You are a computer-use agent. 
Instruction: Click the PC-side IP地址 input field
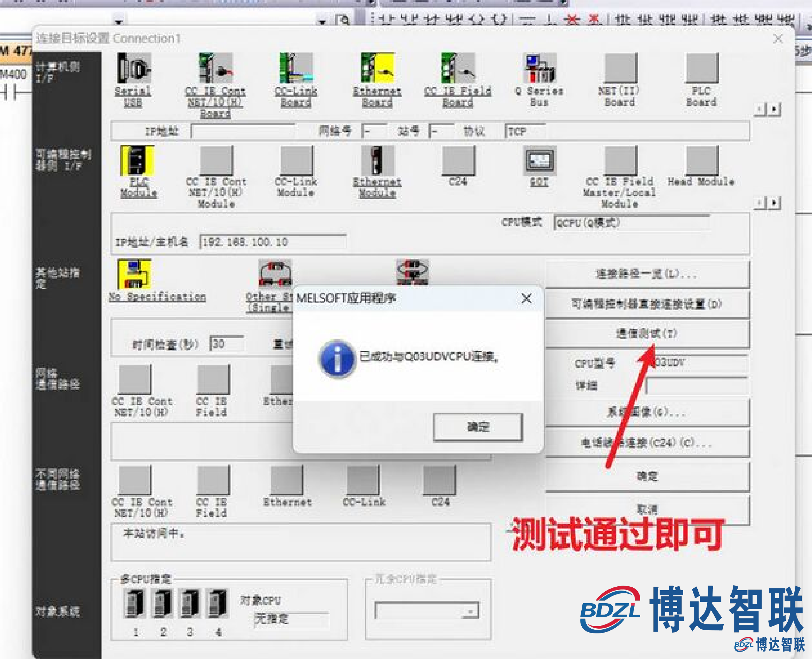pos(243,132)
